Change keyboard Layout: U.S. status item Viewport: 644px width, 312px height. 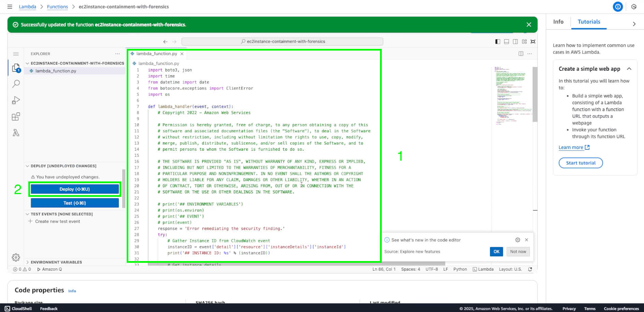point(510,269)
